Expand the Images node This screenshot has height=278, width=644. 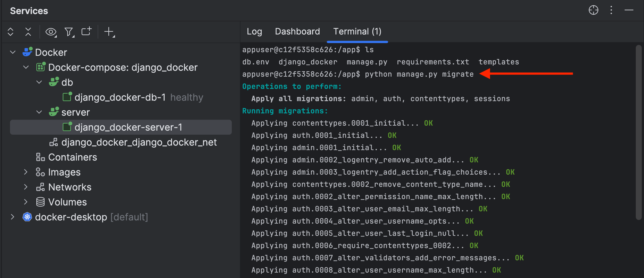(x=26, y=172)
